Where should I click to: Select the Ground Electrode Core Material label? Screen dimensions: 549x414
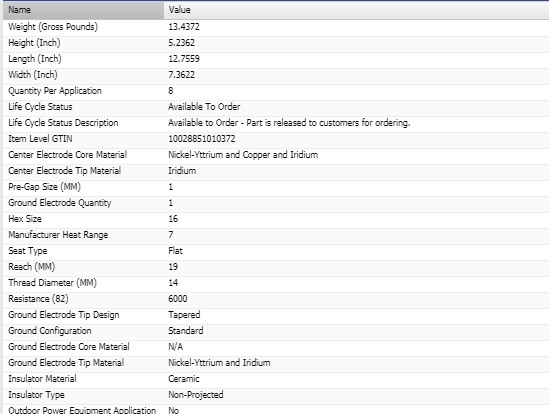[69, 347]
